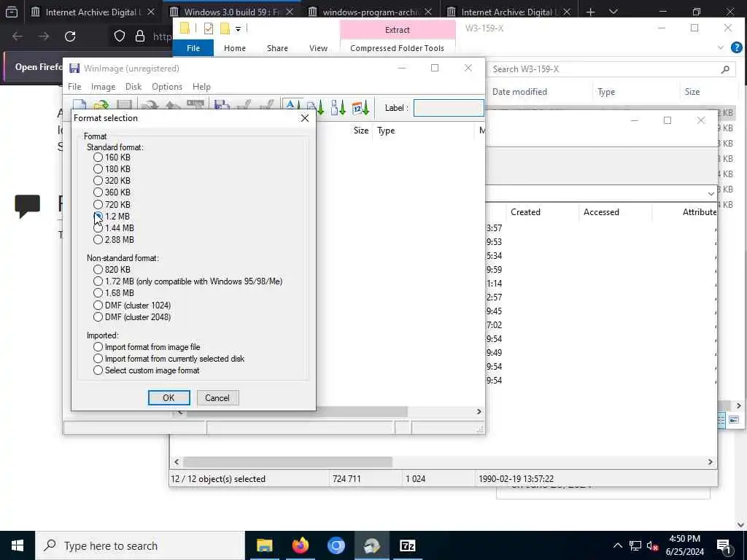Click the speech bubble comment icon on page

(x=27, y=206)
